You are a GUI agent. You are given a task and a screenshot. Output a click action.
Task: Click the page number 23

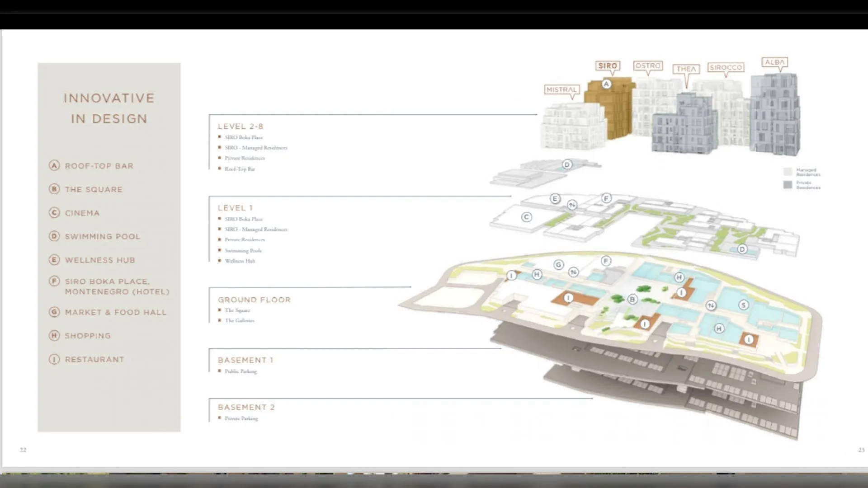click(861, 450)
